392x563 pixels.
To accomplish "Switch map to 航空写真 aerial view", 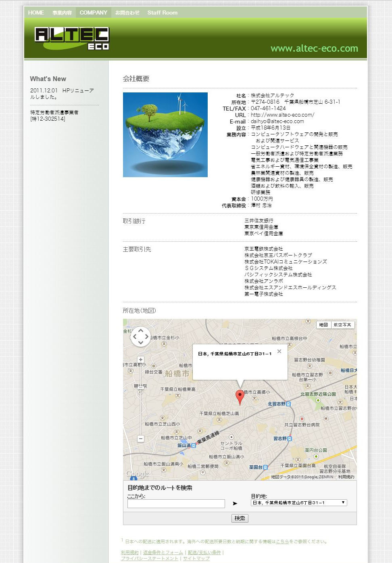I will click(342, 325).
